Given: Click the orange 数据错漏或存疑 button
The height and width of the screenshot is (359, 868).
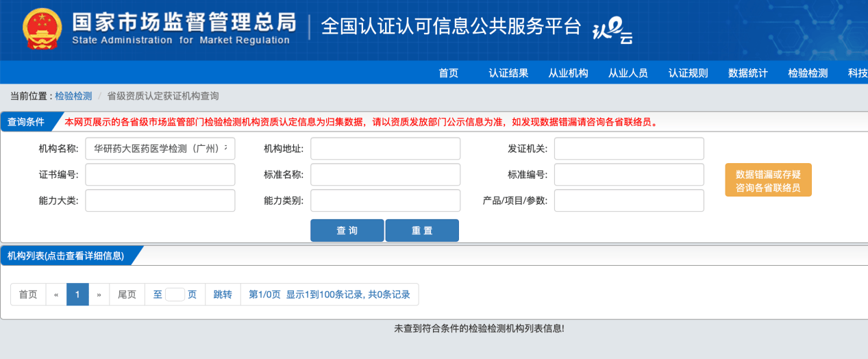Looking at the screenshot, I should pyautogui.click(x=768, y=180).
